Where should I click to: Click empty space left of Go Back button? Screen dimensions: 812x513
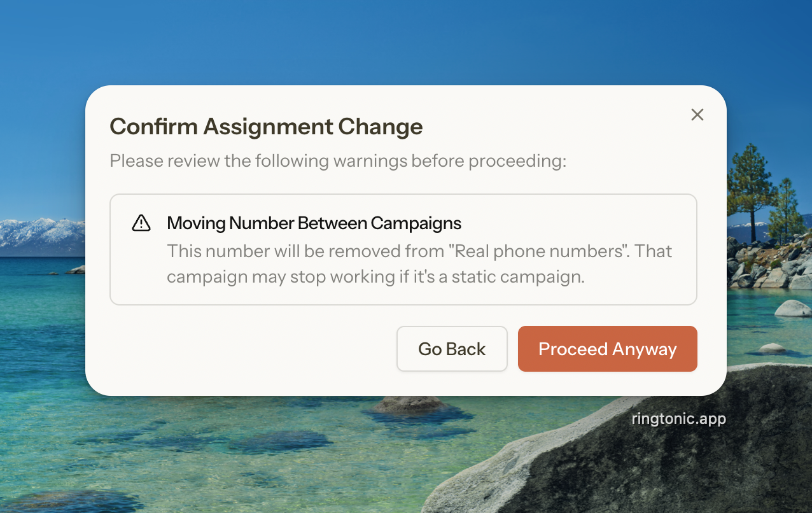(x=255, y=349)
